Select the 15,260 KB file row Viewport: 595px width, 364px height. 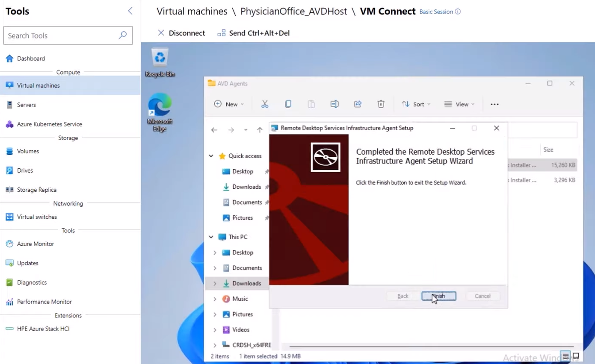click(x=543, y=165)
